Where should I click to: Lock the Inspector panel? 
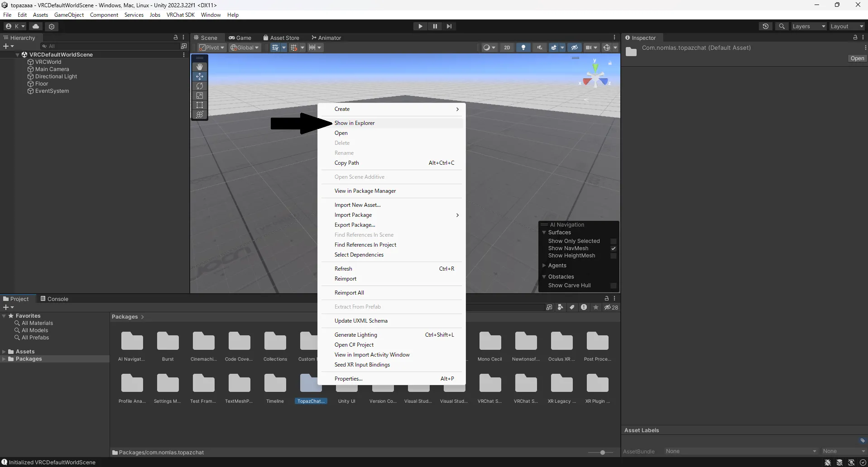pyautogui.click(x=855, y=38)
